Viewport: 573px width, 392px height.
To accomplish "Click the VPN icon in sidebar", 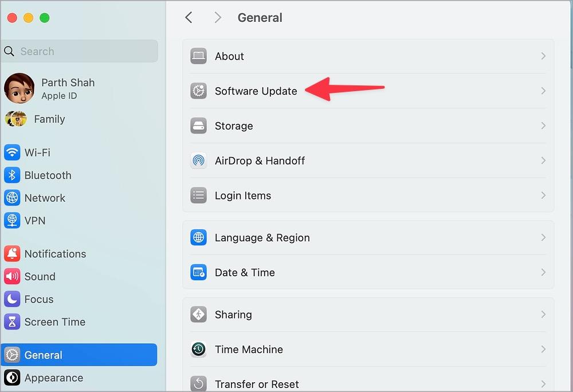I will coord(12,221).
